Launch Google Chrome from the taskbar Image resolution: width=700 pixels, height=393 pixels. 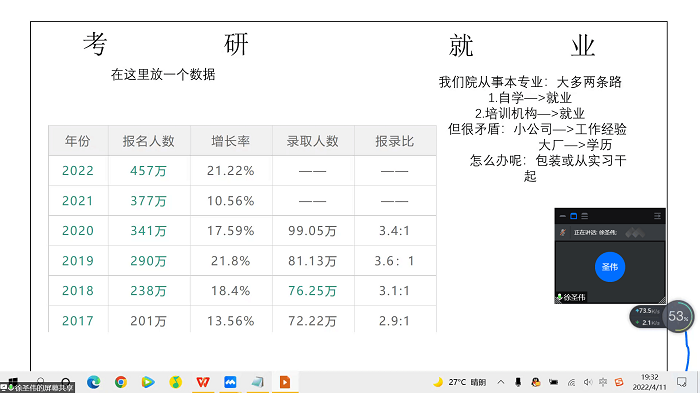(121, 382)
